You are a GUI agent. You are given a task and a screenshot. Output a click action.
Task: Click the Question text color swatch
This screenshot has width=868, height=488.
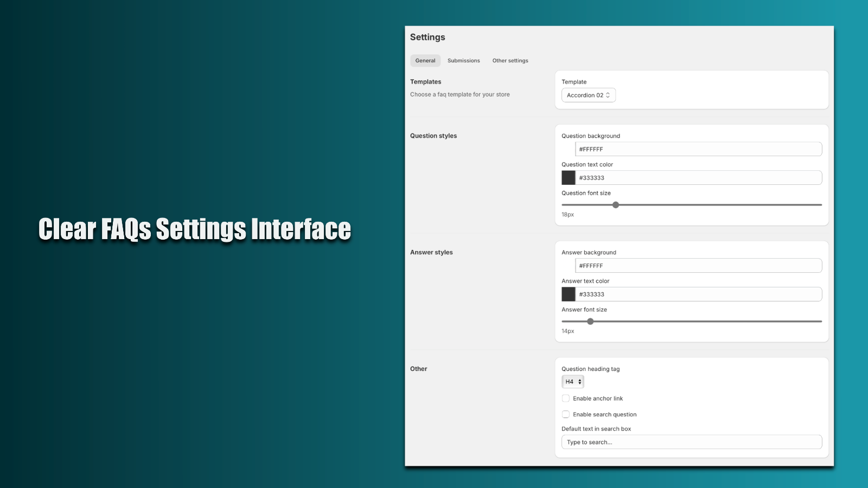(x=568, y=178)
